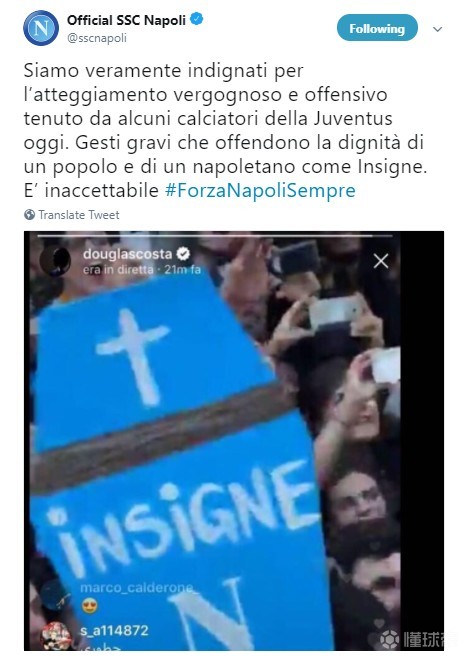Open the s_a114872 username

click(114, 630)
